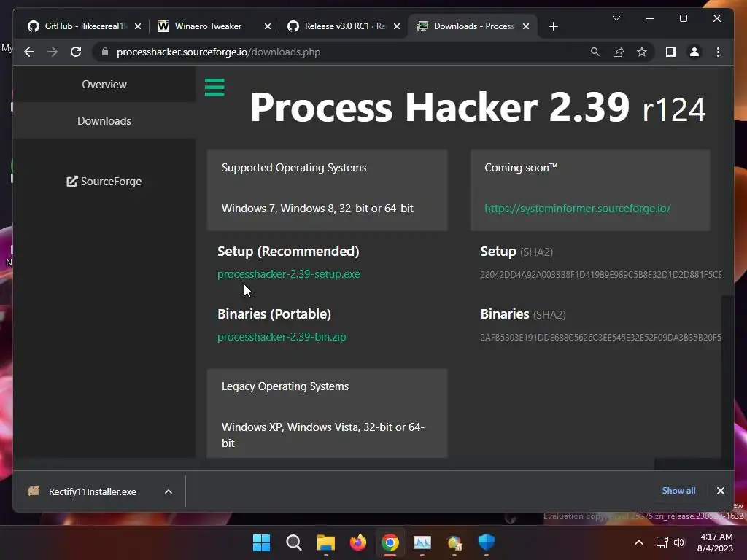Select the Downloads - Process Hacker tab
Screen dimensions: 747x560
click(473, 26)
